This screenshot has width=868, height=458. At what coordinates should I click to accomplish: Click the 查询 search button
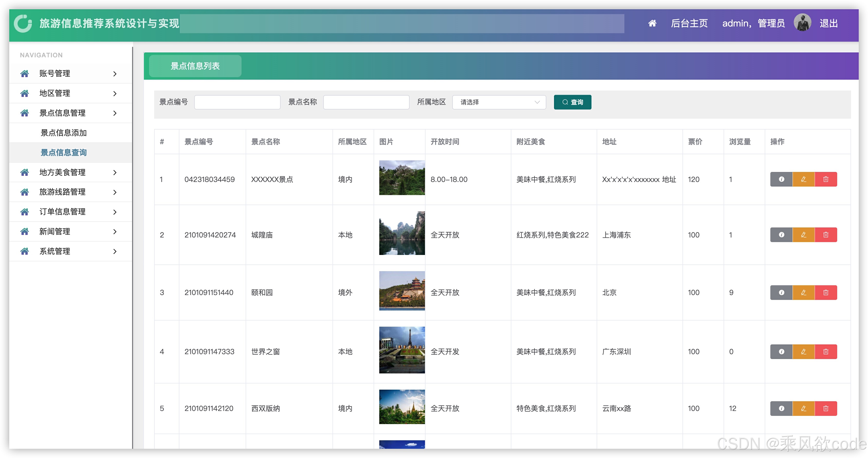pos(572,102)
